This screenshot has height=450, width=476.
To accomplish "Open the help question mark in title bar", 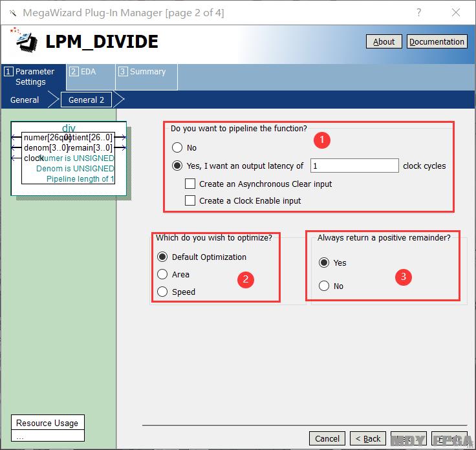I will [419, 12].
